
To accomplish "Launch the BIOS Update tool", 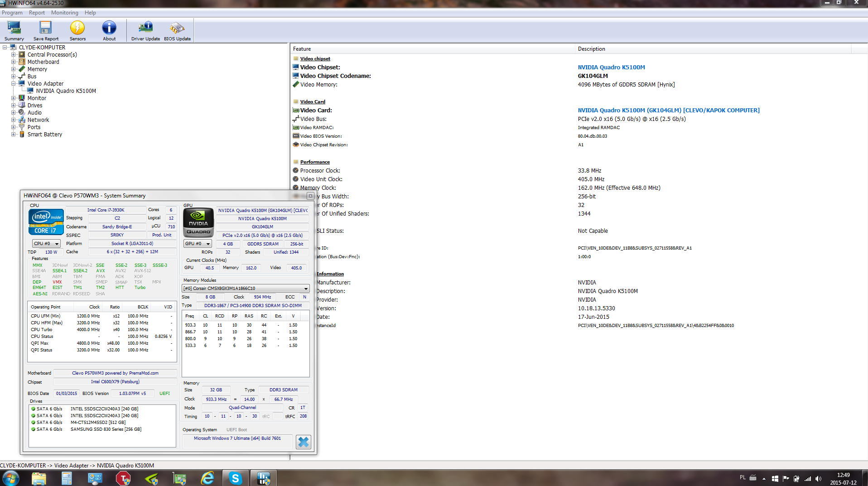I will [177, 31].
